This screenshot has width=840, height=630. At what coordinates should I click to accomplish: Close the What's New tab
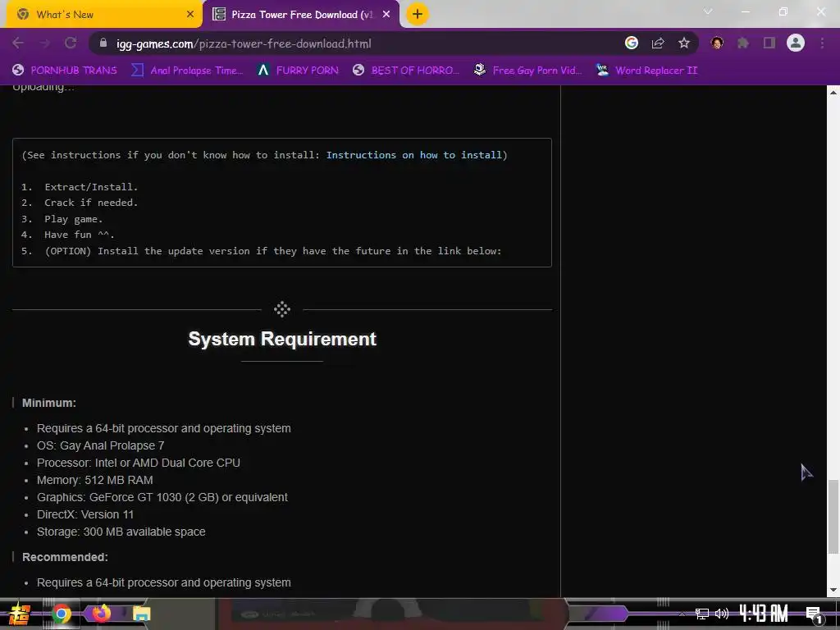[x=190, y=15]
